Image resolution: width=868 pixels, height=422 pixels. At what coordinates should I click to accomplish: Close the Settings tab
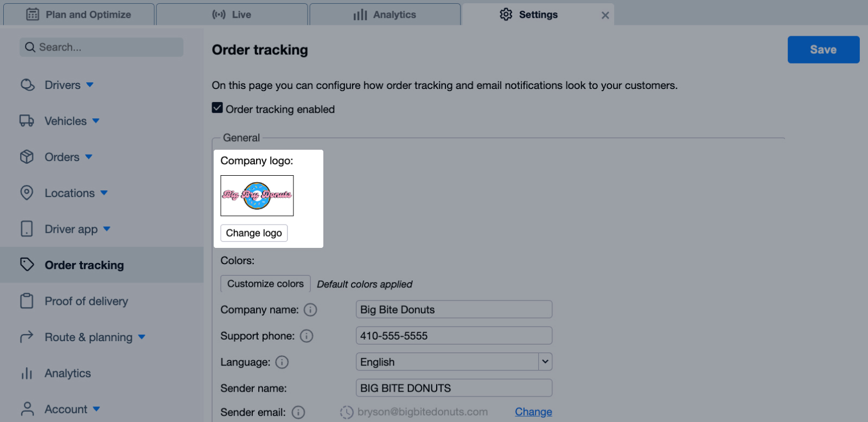tap(605, 15)
